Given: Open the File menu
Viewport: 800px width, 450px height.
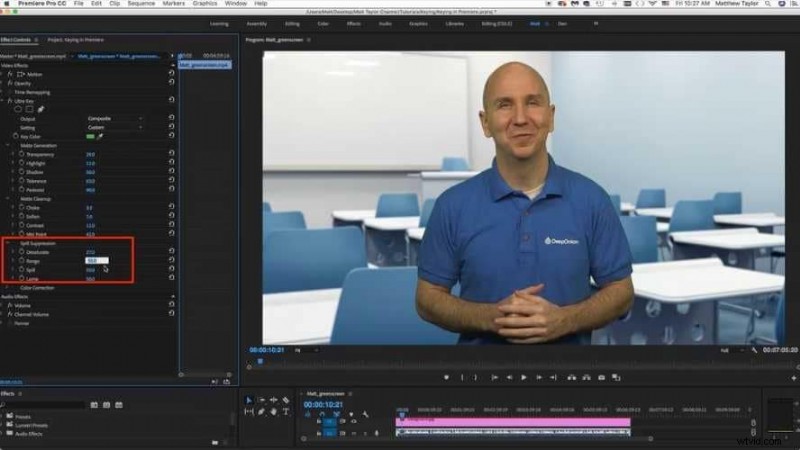Looking at the screenshot, I should [x=78, y=4].
